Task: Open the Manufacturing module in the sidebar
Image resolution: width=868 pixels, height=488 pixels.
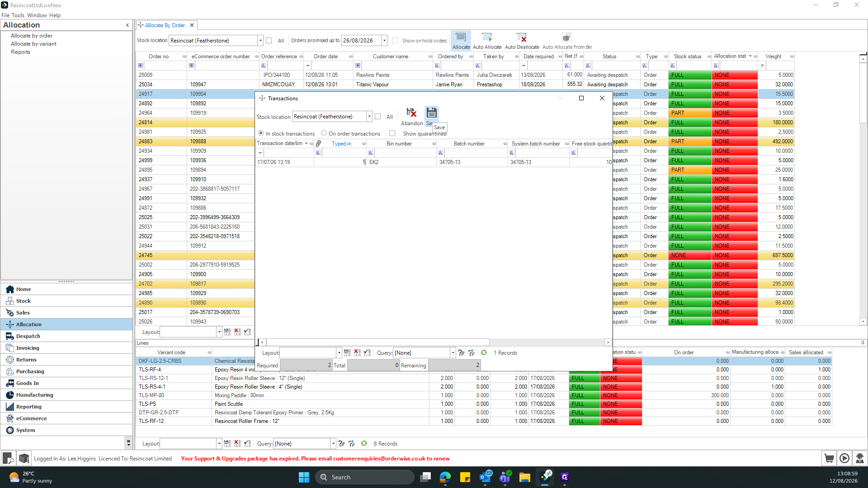Action: [x=67, y=395]
